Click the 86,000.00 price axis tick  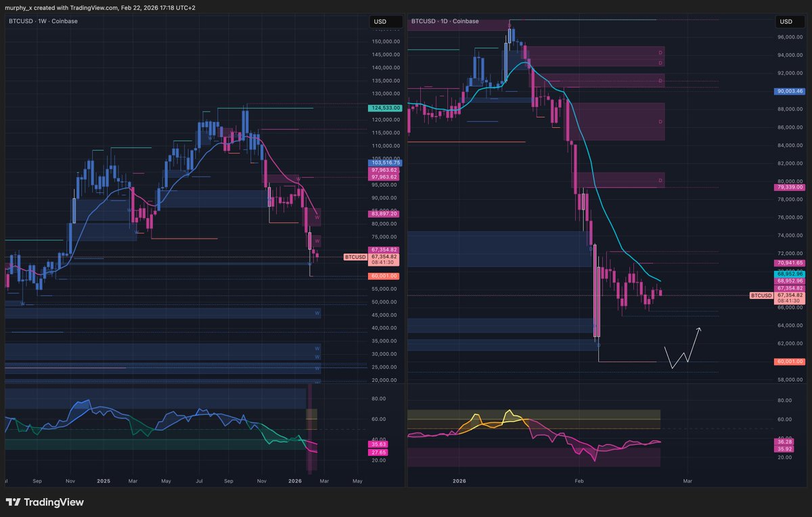coord(792,127)
